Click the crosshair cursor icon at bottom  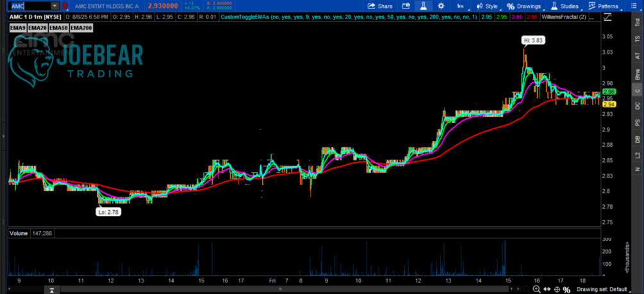[556, 290]
